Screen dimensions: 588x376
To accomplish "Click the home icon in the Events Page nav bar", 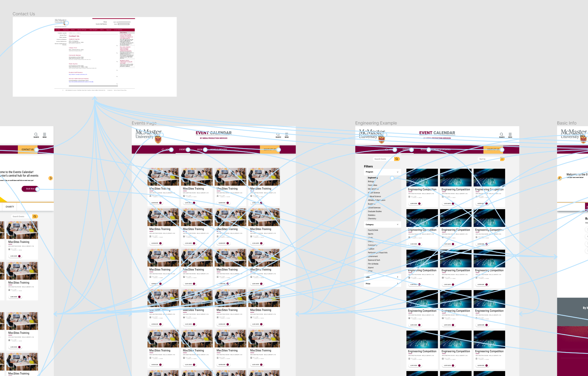I will 163,149.
